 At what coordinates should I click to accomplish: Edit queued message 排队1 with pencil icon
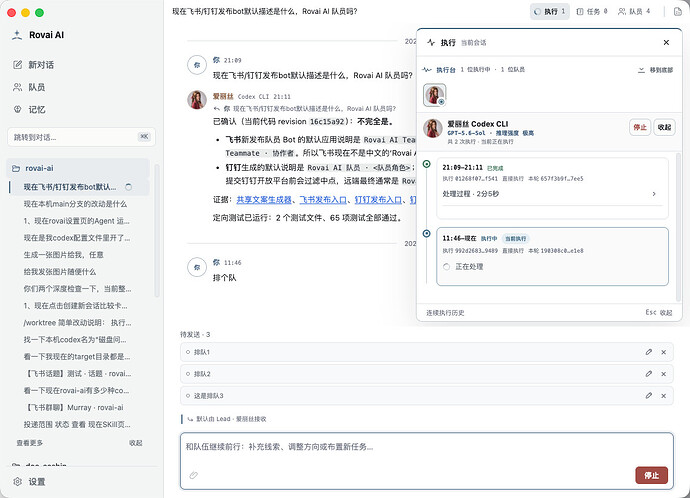pos(649,352)
